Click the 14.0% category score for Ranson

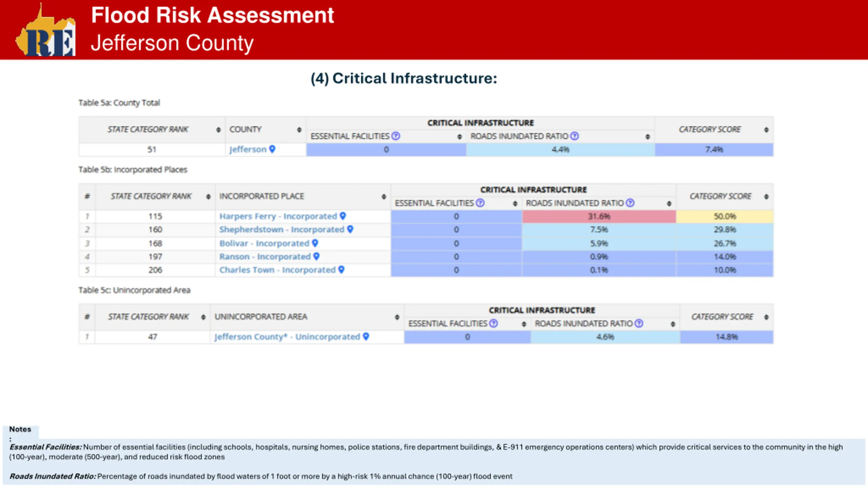tap(725, 257)
